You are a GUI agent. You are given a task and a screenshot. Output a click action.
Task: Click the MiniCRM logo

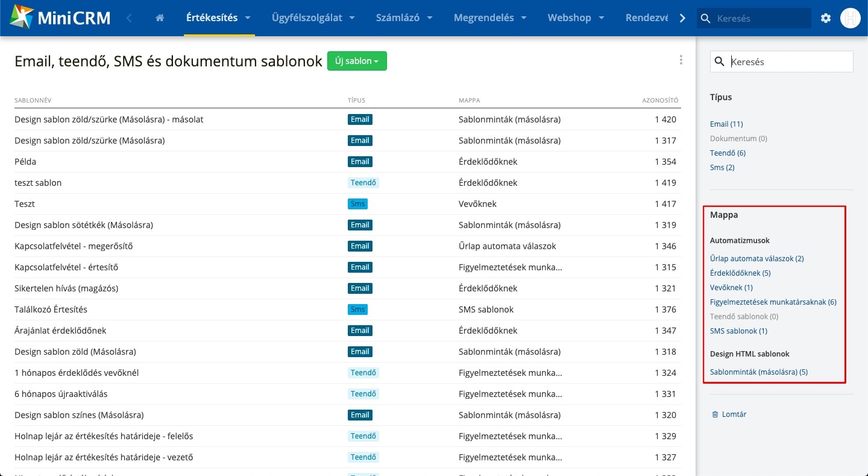coord(60,17)
